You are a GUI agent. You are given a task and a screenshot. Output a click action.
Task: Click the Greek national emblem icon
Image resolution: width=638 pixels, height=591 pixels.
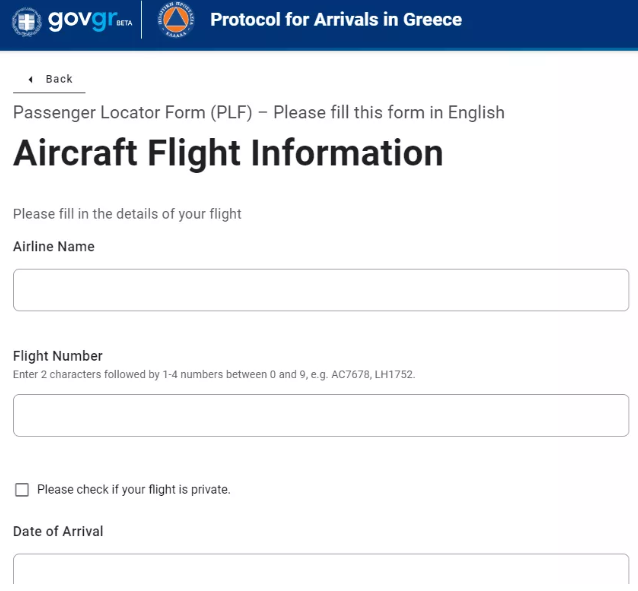tap(27, 20)
